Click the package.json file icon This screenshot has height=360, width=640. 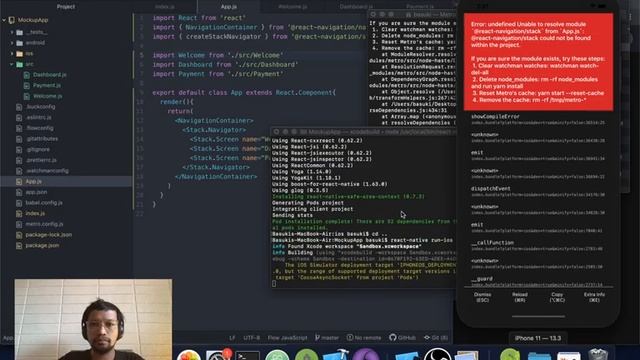tap(19, 245)
